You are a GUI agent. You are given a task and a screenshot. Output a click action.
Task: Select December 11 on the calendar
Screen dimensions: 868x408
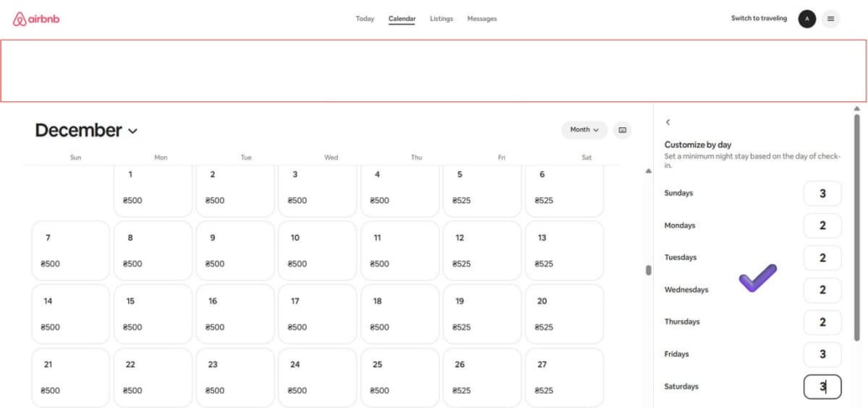pos(400,250)
